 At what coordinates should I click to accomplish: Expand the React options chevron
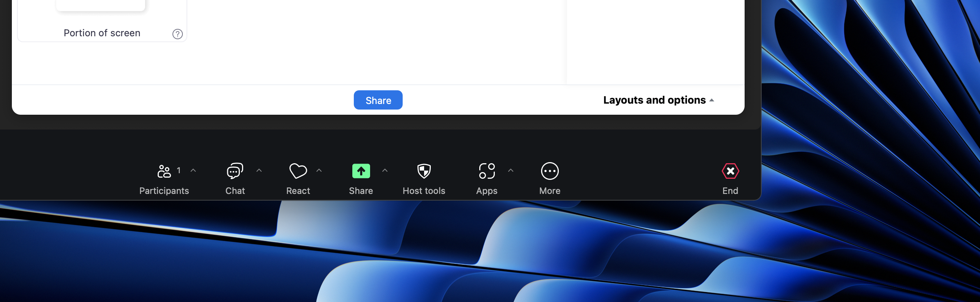pyautogui.click(x=319, y=170)
